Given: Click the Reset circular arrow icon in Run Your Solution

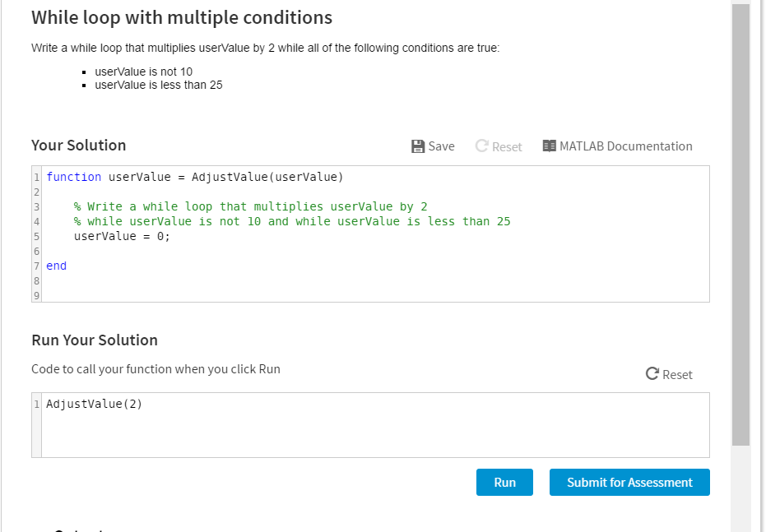Looking at the screenshot, I should click(x=652, y=374).
